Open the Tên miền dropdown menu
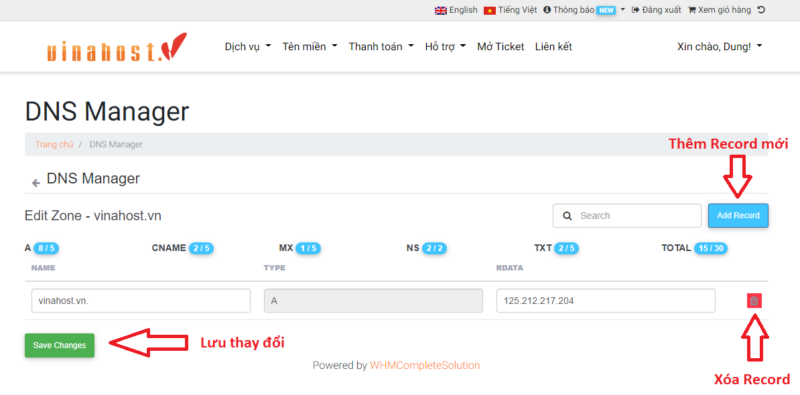 [x=310, y=46]
